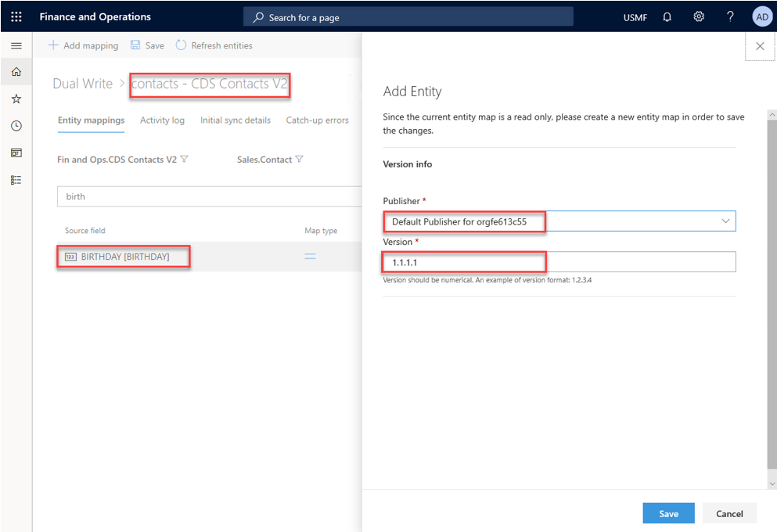The width and height of the screenshot is (777, 532).
Task: Click the Dual Write breadcrumb link
Action: tap(83, 84)
